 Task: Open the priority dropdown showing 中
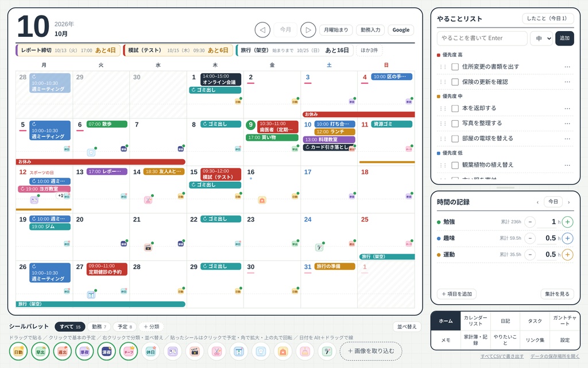coord(541,39)
